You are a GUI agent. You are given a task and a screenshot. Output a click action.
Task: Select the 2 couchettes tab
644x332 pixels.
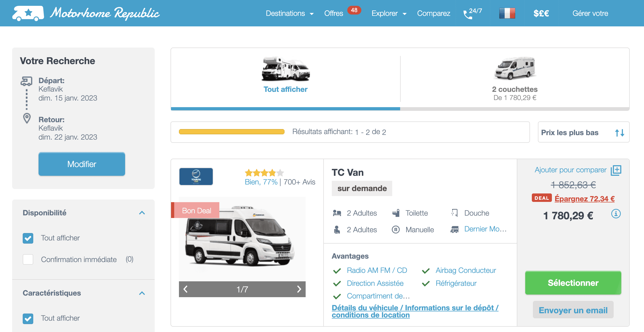[515, 79]
